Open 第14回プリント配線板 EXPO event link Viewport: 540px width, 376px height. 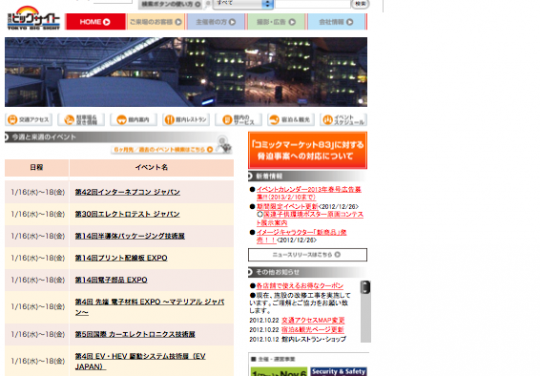tap(121, 258)
